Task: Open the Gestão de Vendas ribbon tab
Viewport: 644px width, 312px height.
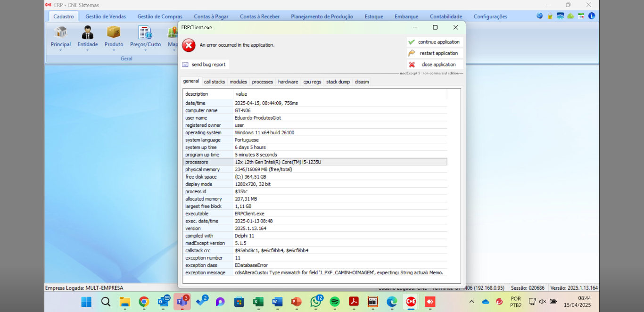Action: click(106, 16)
